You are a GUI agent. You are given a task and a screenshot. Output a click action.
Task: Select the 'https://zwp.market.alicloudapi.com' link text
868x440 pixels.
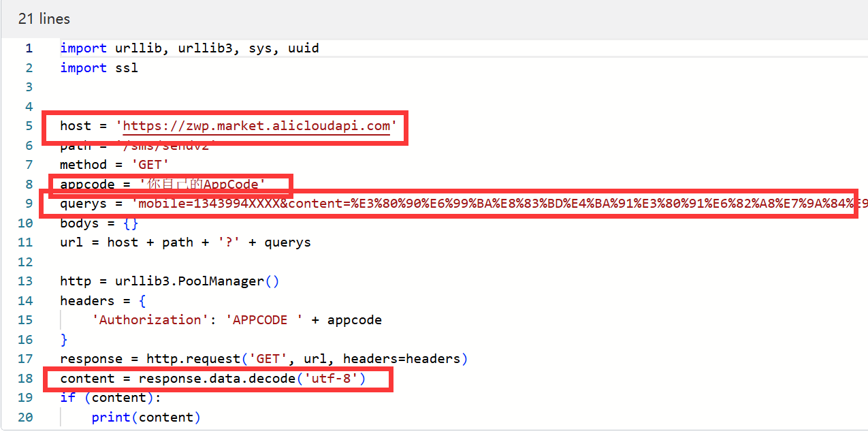point(255,126)
